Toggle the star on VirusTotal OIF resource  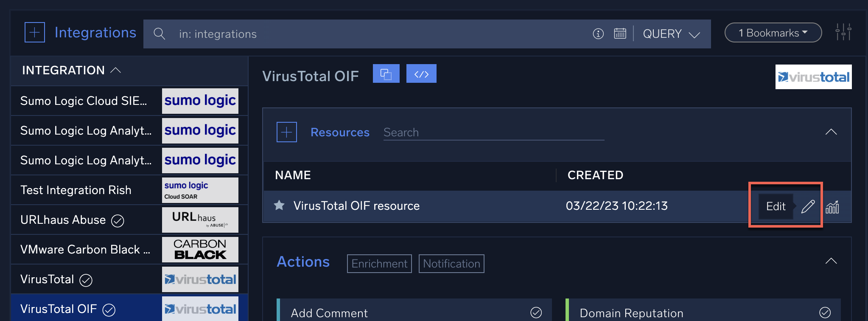click(279, 206)
